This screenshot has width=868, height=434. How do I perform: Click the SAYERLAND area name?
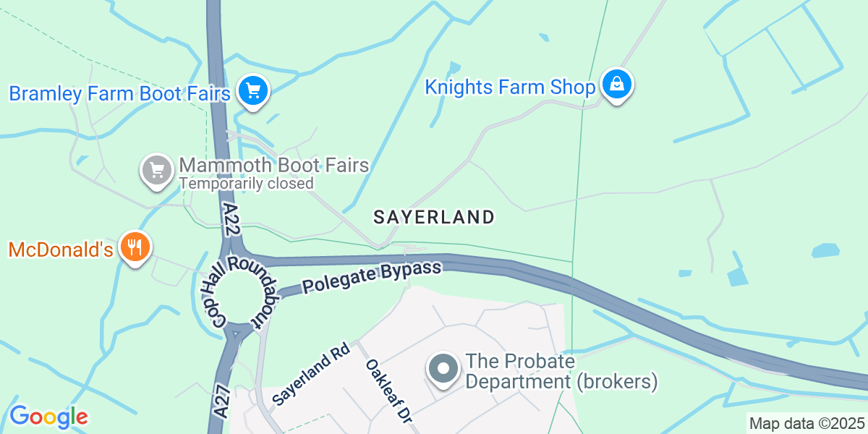[x=434, y=216]
